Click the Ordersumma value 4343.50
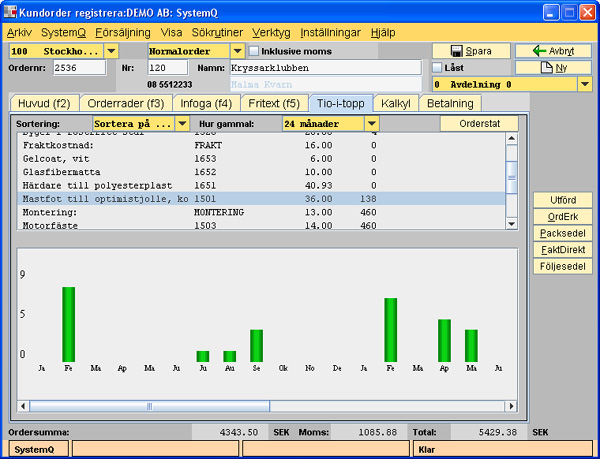The width and height of the screenshot is (600, 459). [239, 433]
